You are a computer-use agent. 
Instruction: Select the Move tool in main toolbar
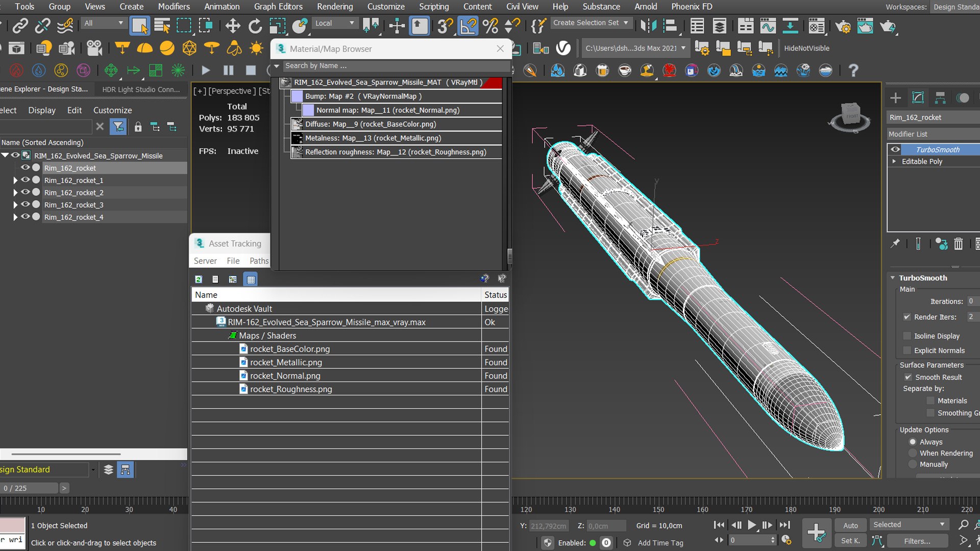(233, 26)
